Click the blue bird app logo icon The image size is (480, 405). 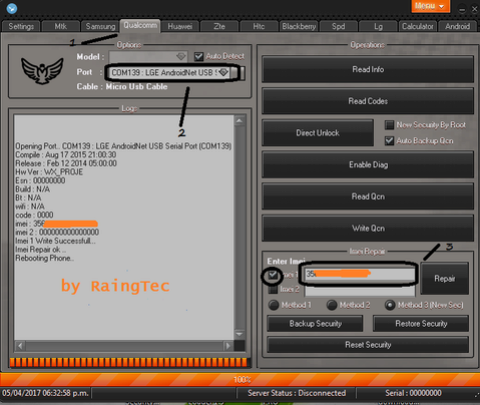12,8
